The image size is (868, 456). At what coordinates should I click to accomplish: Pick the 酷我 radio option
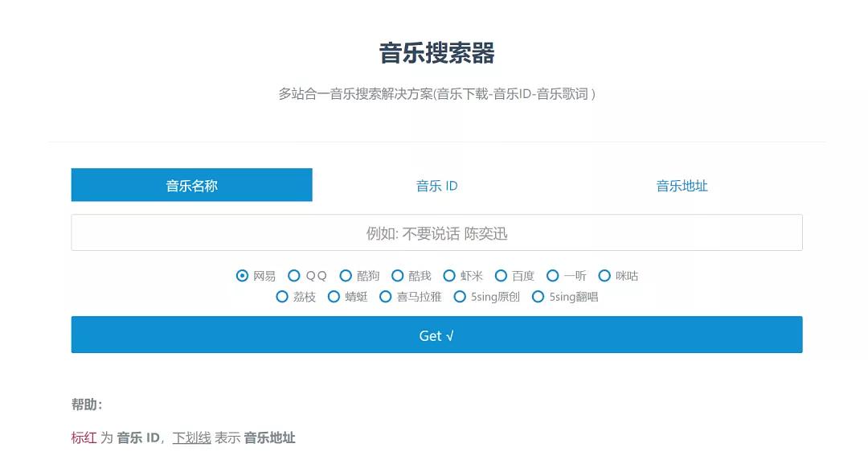click(x=397, y=276)
